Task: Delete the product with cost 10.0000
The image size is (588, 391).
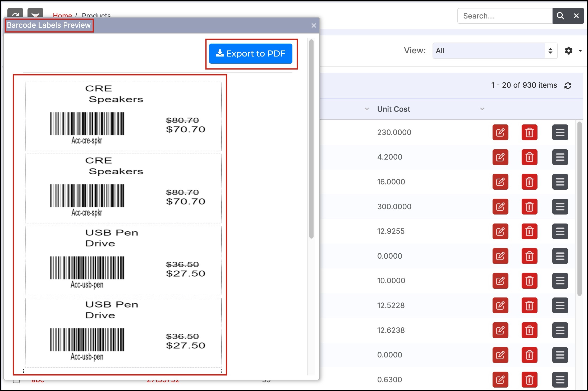Action: tap(529, 281)
